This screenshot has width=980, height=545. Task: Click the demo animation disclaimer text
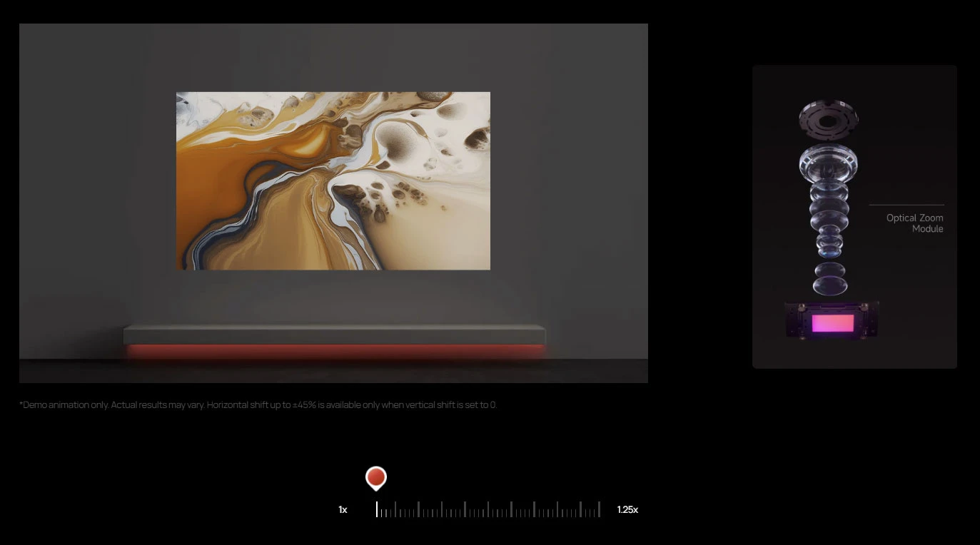[x=258, y=405]
